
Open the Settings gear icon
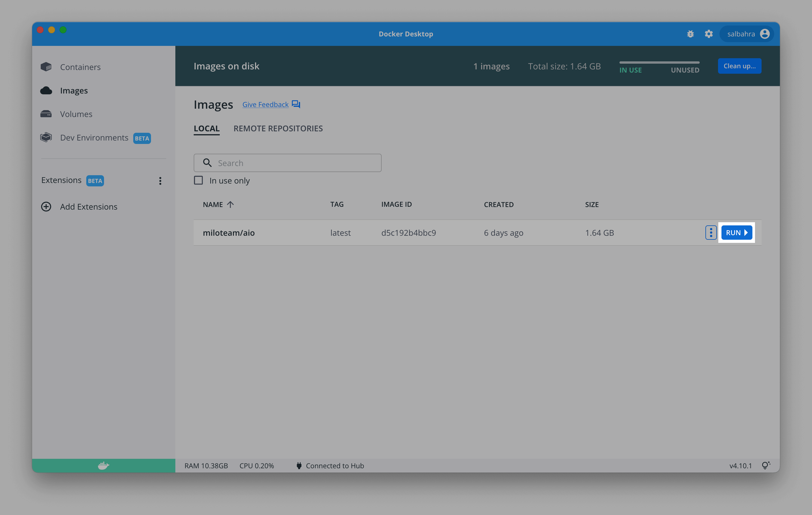click(x=709, y=34)
